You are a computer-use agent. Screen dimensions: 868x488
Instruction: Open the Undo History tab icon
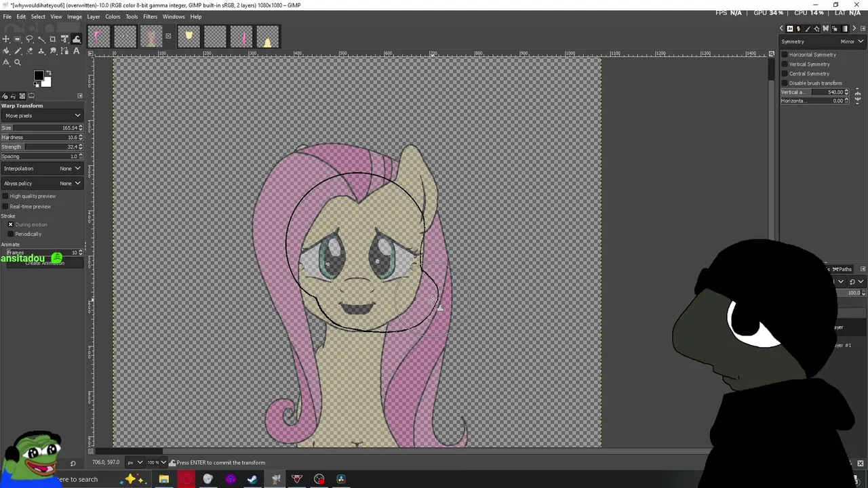14,96
